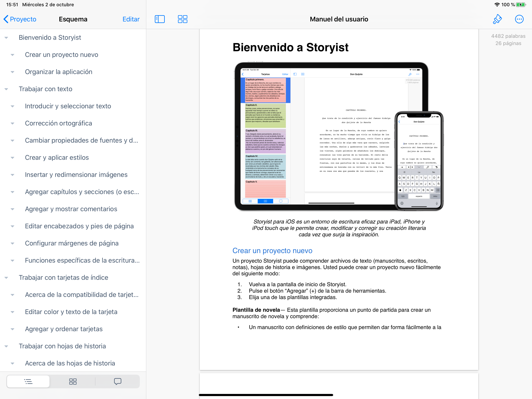Open the index card grid view in toolbar
Image resolution: width=532 pixels, height=399 pixels.
(x=182, y=19)
